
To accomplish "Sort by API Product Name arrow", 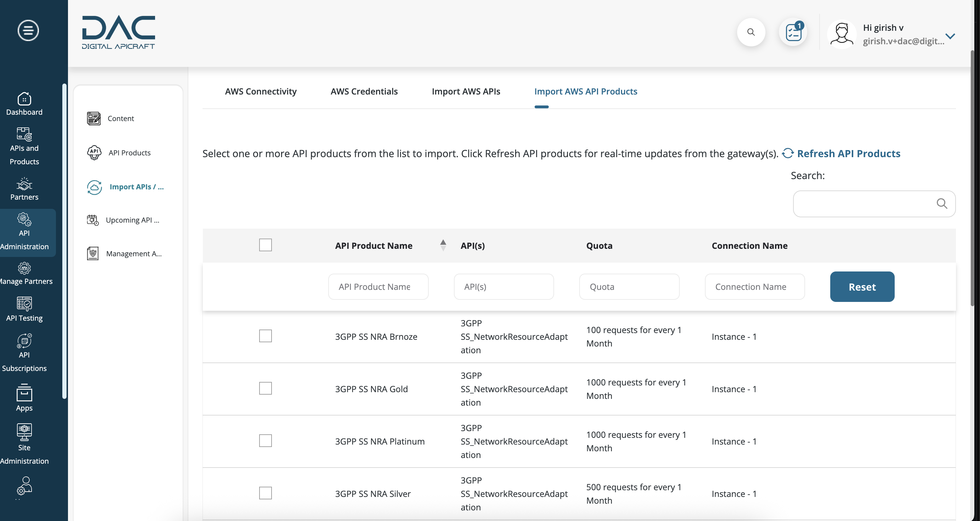I will tap(443, 245).
